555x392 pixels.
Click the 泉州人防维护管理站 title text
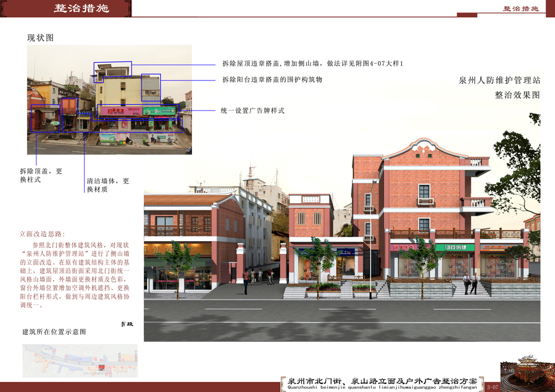500,80
